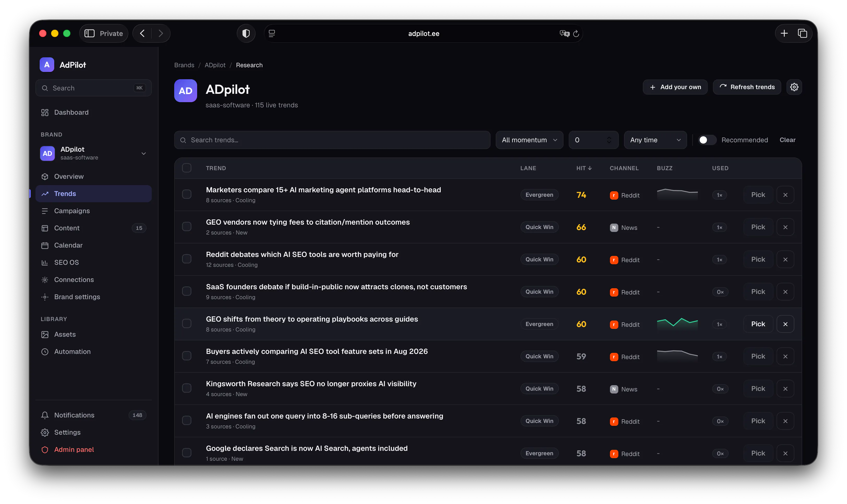This screenshot has width=847, height=504.
Task: Click the translate icon in address bar
Action: pyautogui.click(x=564, y=33)
